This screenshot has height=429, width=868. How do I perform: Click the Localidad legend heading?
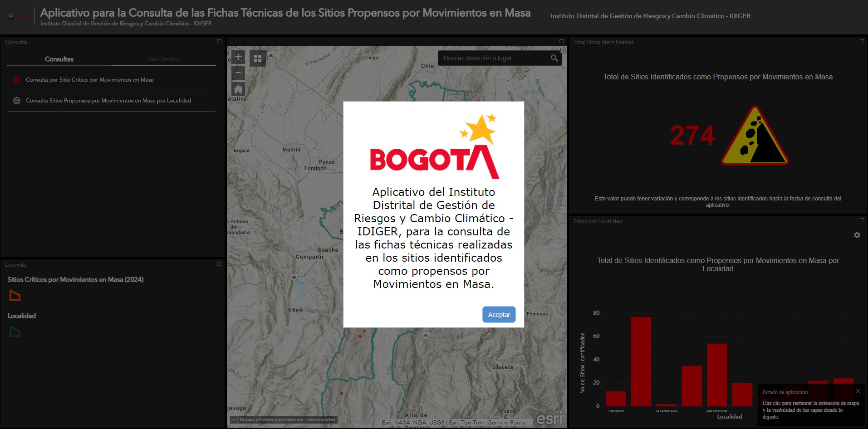22,316
